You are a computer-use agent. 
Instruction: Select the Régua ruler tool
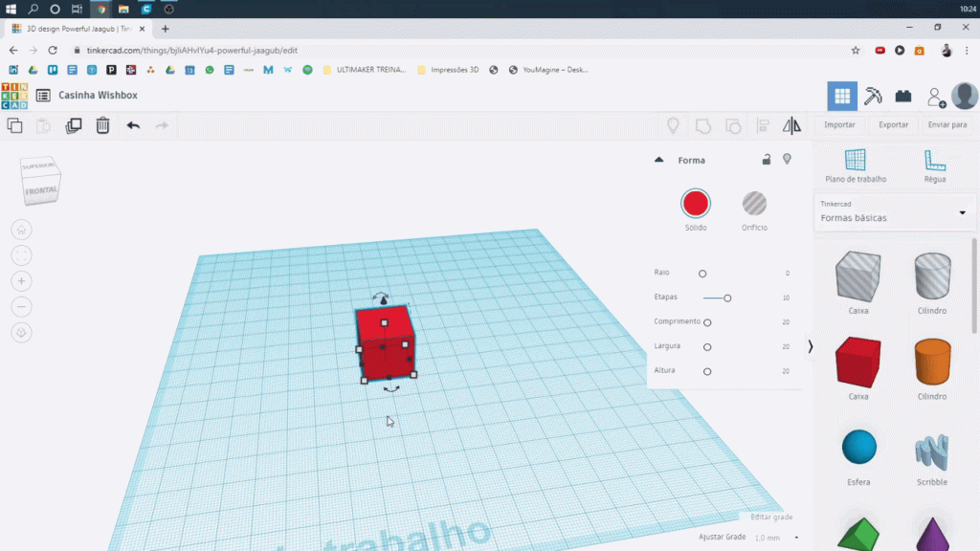coord(935,165)
